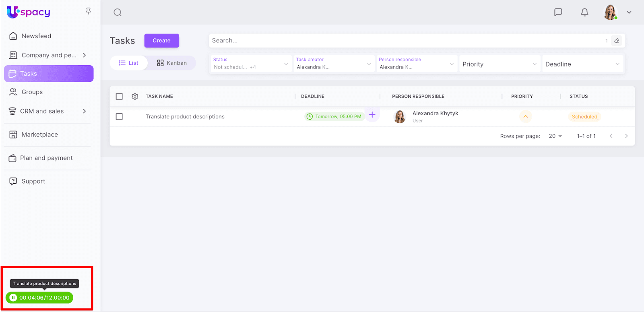Screen dimensions: 644x313
Task: Check the Translate product descriptions row checkbox
Action: (x=119, y=116)
